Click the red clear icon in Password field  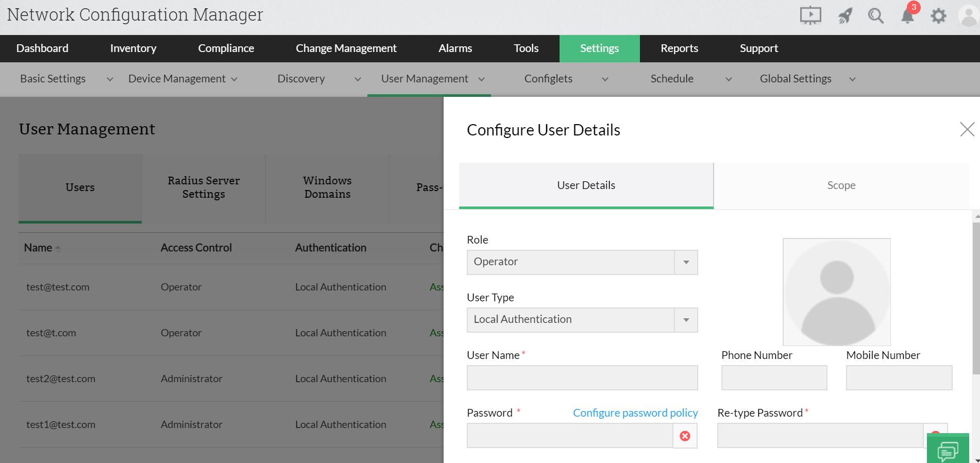point(685,436)
